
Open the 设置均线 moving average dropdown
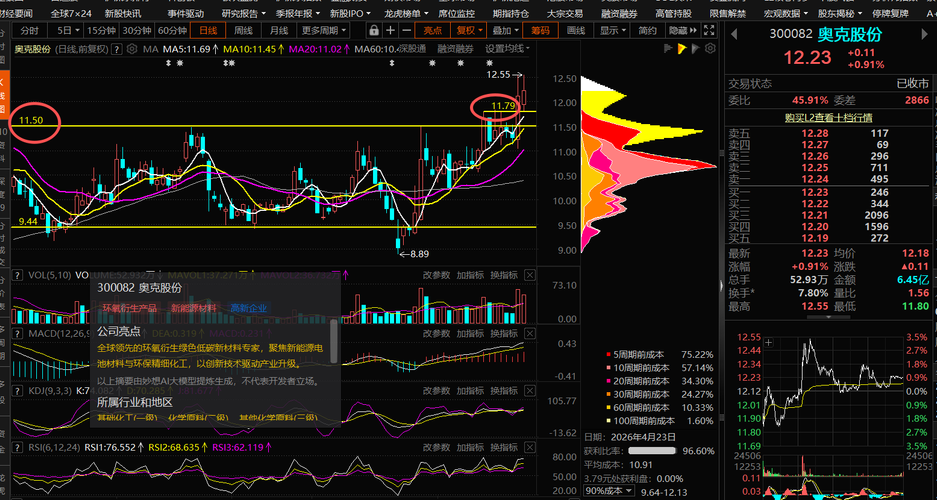coord(507,49)
